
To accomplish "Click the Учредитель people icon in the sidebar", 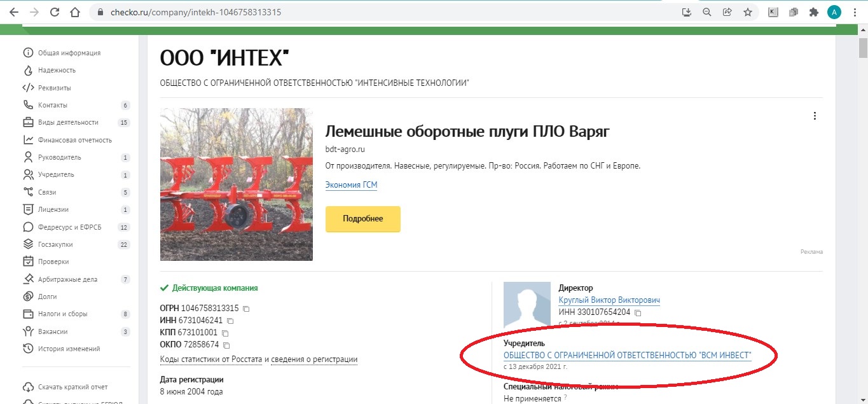I will tap(28, 174).
